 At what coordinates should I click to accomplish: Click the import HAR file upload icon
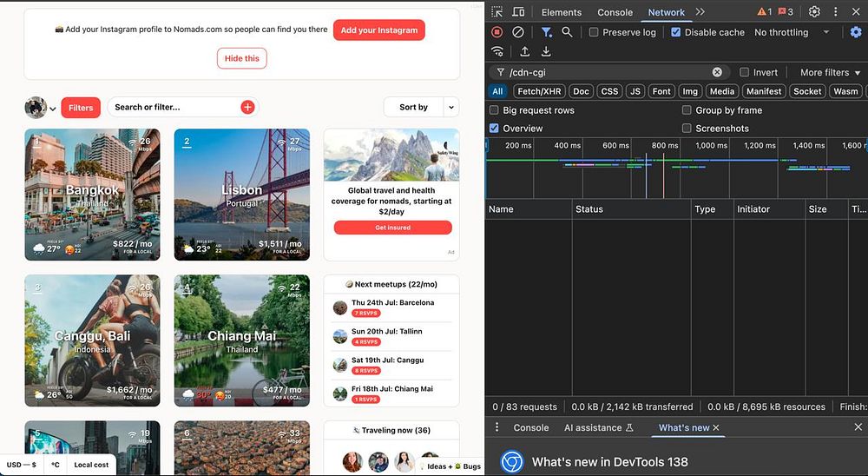[525, 52]
